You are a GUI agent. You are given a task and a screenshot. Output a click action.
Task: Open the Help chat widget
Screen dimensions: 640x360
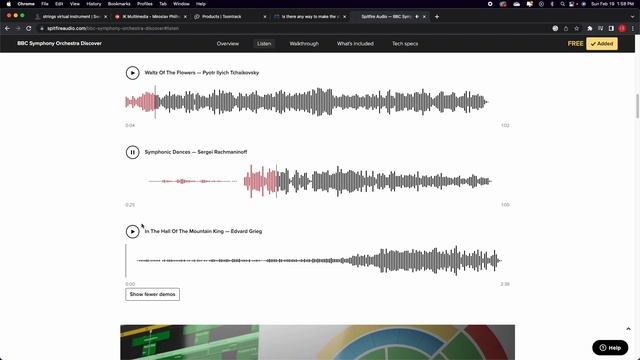[x=610, y=347]
